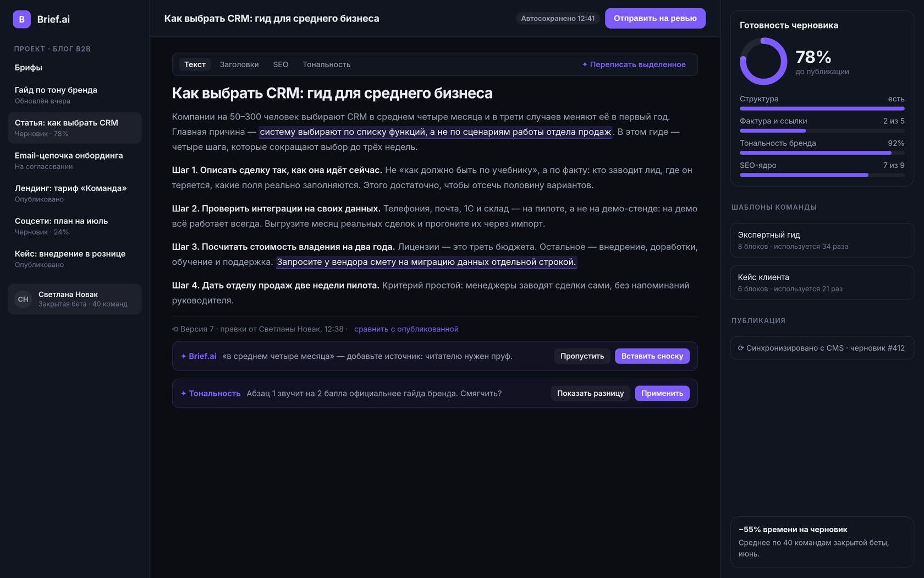Click the Тональность бренда progress bar
Viewport: 924px width, 578px height.
822,152
